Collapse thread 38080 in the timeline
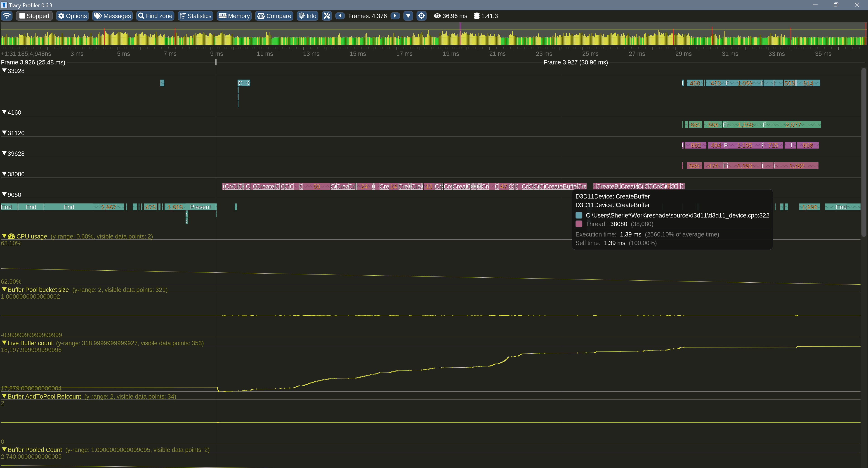 [x=4, y=174]
